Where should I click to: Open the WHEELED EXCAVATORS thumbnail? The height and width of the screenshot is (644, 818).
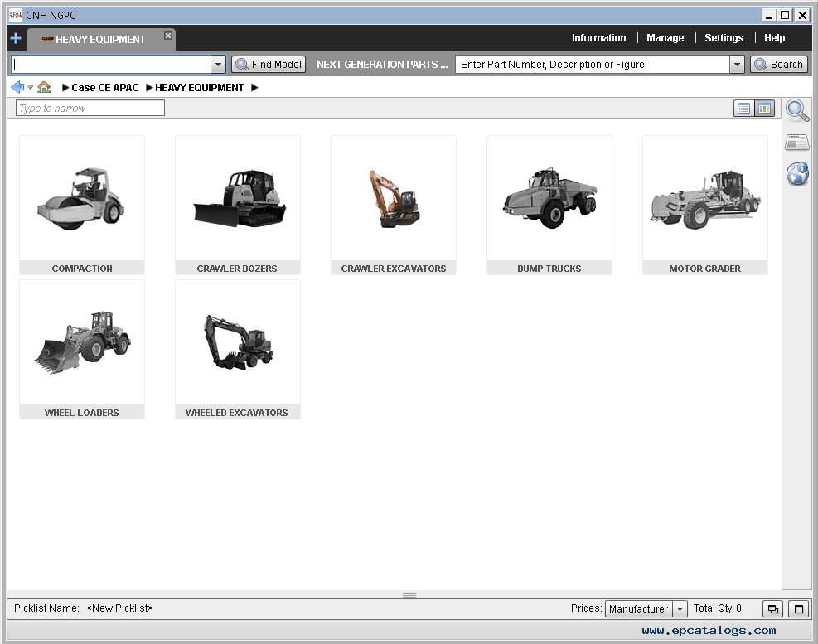pos(238,342)
